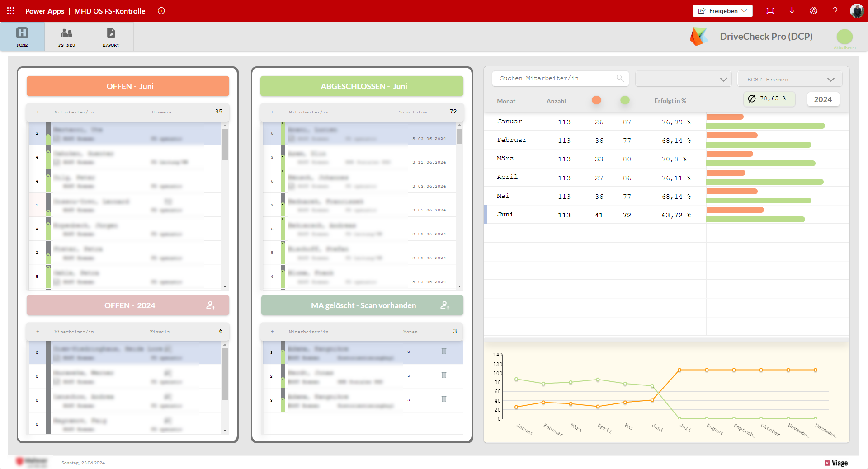The height and width of the screenshot is (469, 868).
Task: Click MA gelöscht - Scan vorhanden button
Action: 362,305
